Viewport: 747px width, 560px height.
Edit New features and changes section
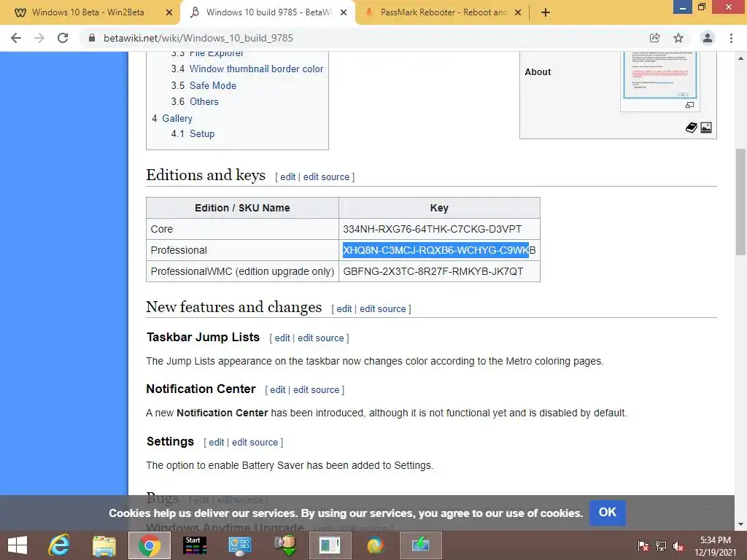pos(344,309)
